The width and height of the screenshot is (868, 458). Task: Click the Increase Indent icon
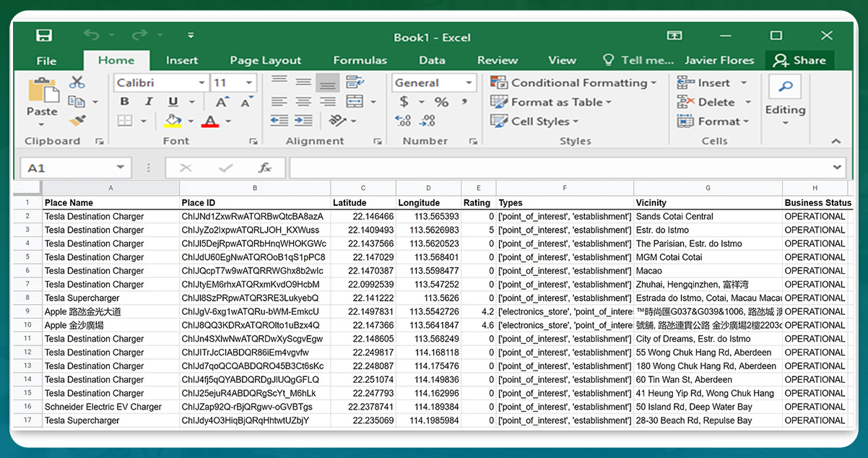coord(304,121)
